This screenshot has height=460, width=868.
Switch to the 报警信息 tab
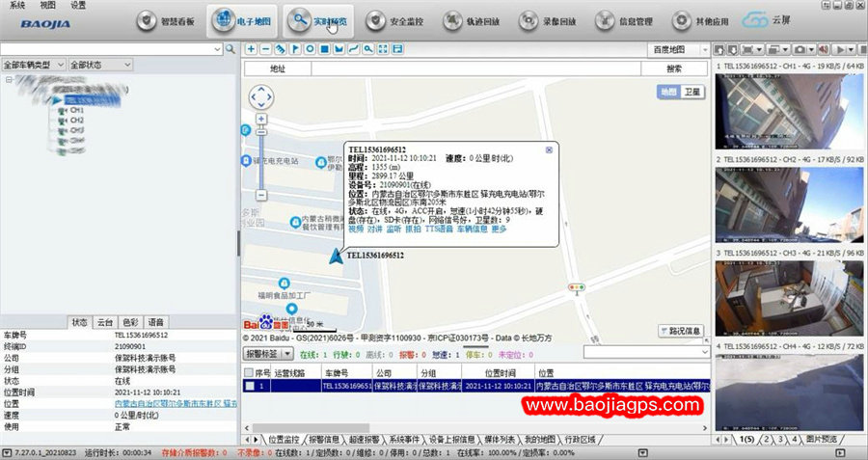[324, 439]
